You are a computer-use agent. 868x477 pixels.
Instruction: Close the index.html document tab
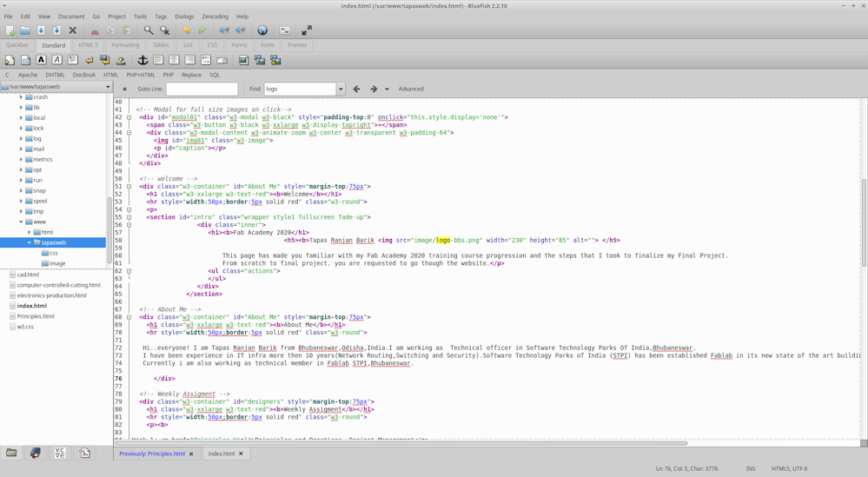pos(241,454)
